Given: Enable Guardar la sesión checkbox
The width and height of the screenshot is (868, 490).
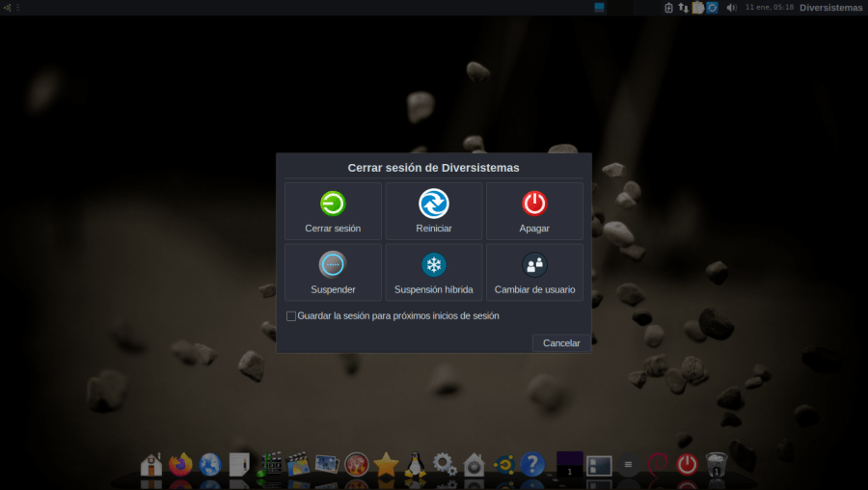Looking at the screenshot, I should tap(291, 316).
